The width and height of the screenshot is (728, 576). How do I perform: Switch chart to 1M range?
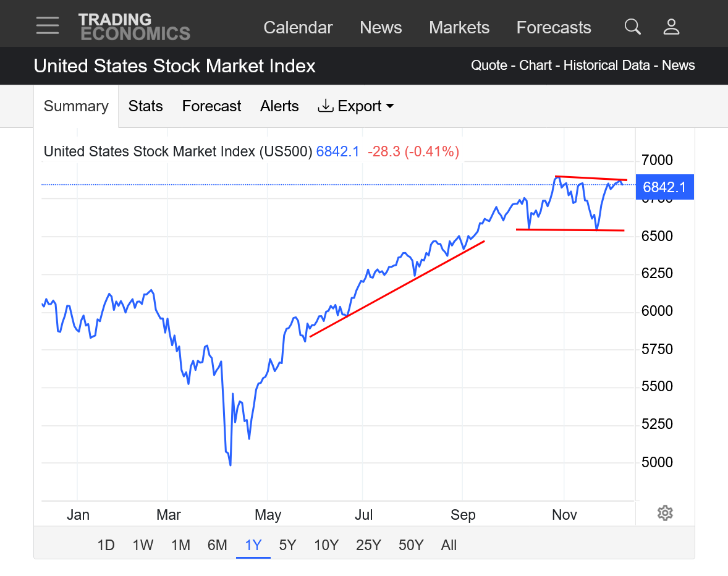click(180, 545)
